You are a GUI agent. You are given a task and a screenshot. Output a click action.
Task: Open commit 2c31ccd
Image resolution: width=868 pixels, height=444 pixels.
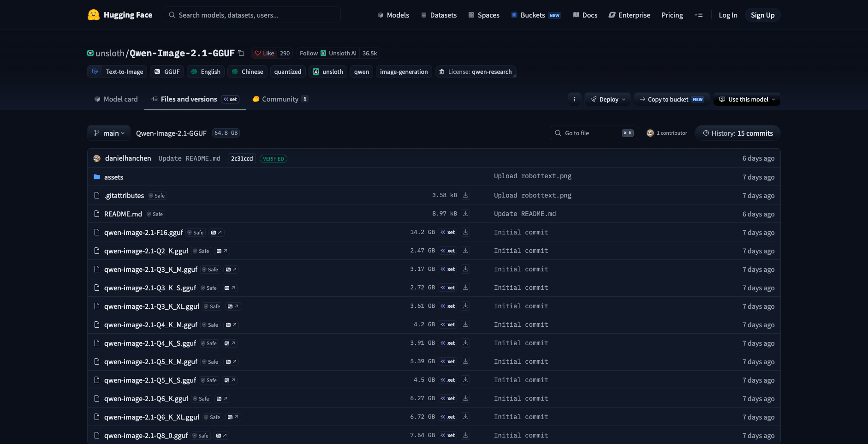pyautogui.click(x=242, y=158)
